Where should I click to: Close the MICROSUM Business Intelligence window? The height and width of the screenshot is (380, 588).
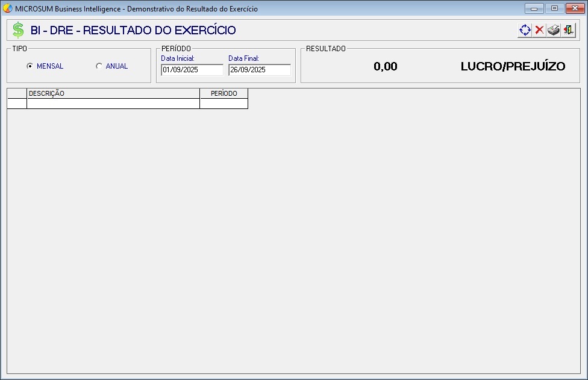[574, 8]
